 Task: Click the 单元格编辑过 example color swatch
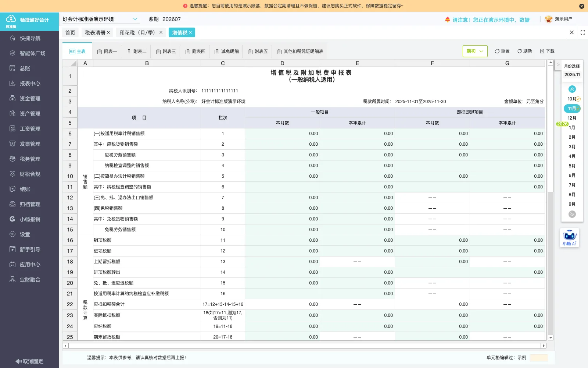pos(539,358)
